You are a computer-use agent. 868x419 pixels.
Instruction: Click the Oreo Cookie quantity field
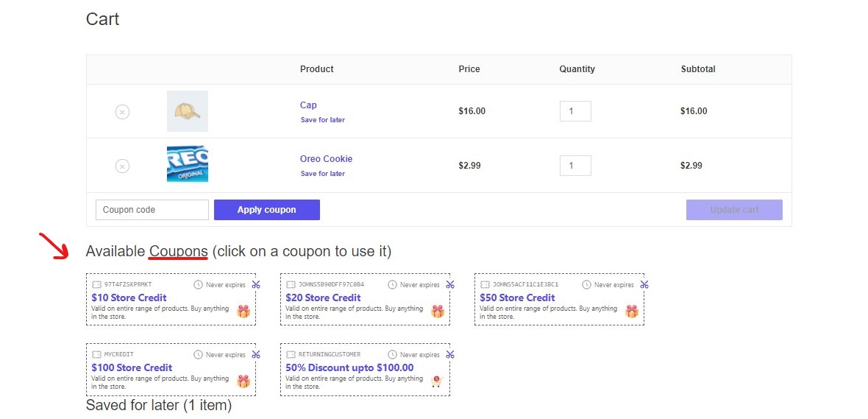point(574,166)
